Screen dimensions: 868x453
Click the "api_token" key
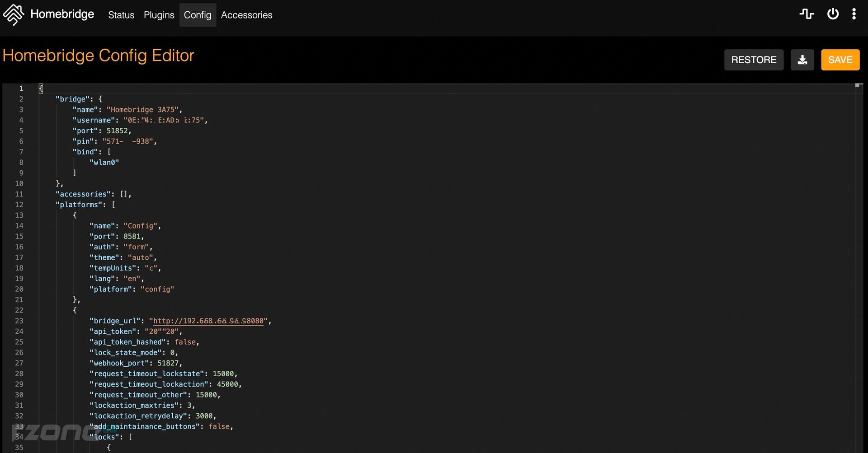click(113, 332)
